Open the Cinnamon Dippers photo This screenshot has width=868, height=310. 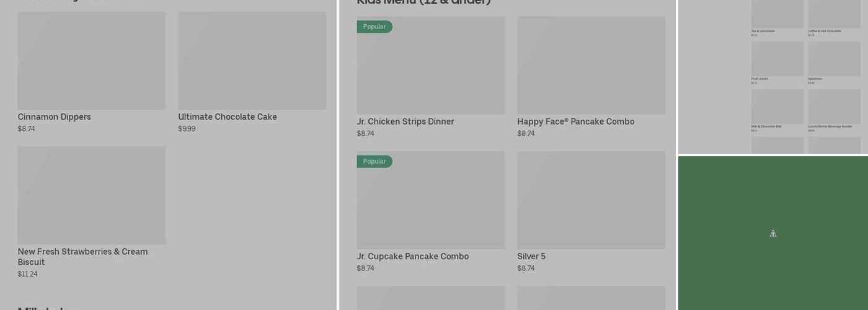(92, 61)
